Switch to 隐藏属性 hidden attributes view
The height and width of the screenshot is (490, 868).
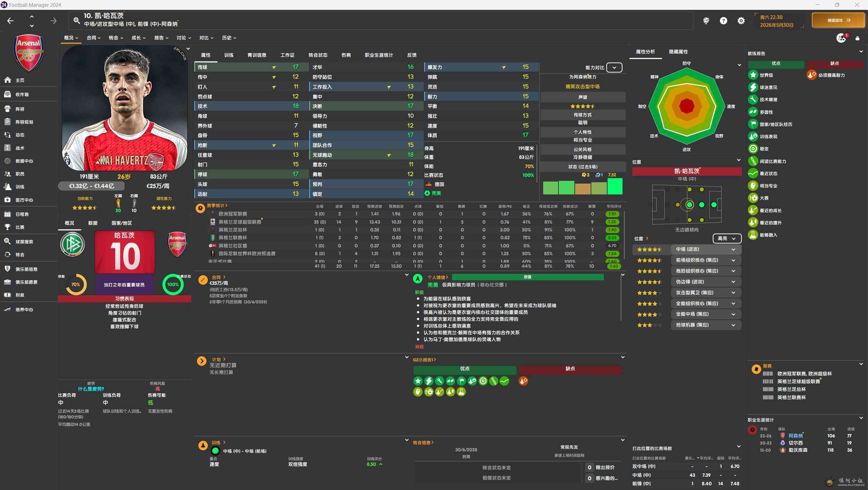click(678, 52)
